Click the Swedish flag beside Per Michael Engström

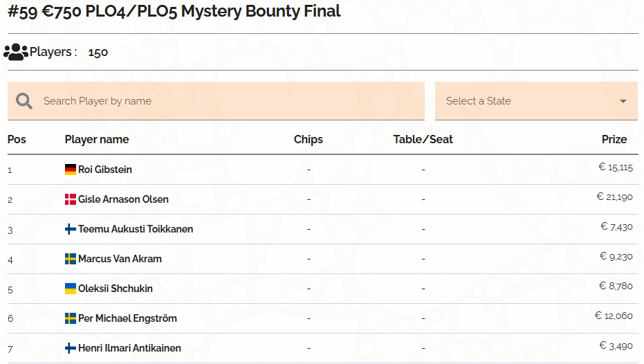click(71, 318)
